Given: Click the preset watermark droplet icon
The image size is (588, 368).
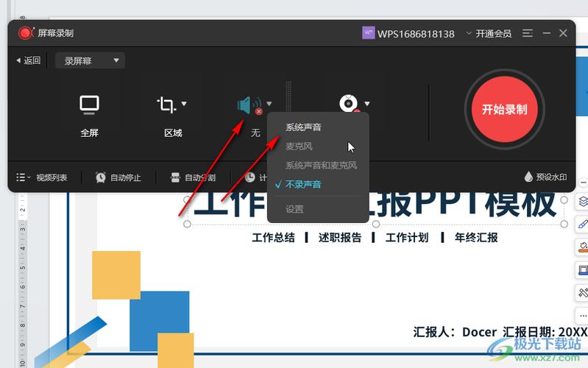Looking at the screenshot, I should tap(528, 177).
